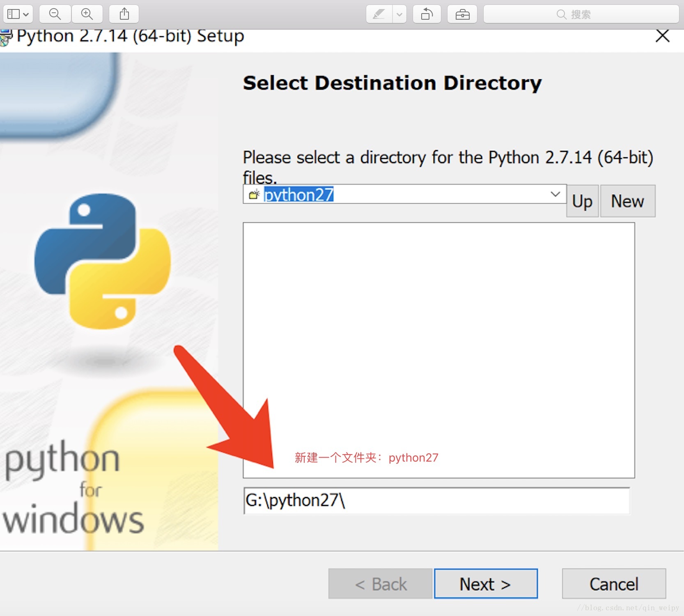
Task: Continue setup with Next button
Action: pos(486,584)
